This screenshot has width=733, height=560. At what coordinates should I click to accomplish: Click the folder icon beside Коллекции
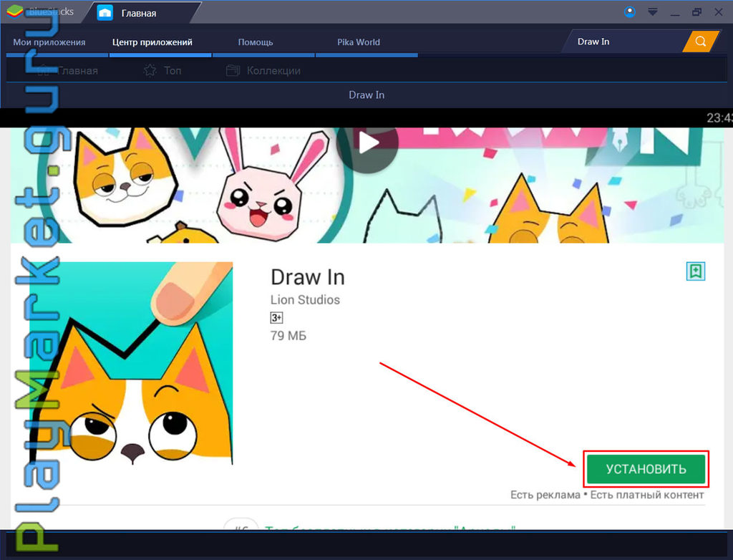233,71
